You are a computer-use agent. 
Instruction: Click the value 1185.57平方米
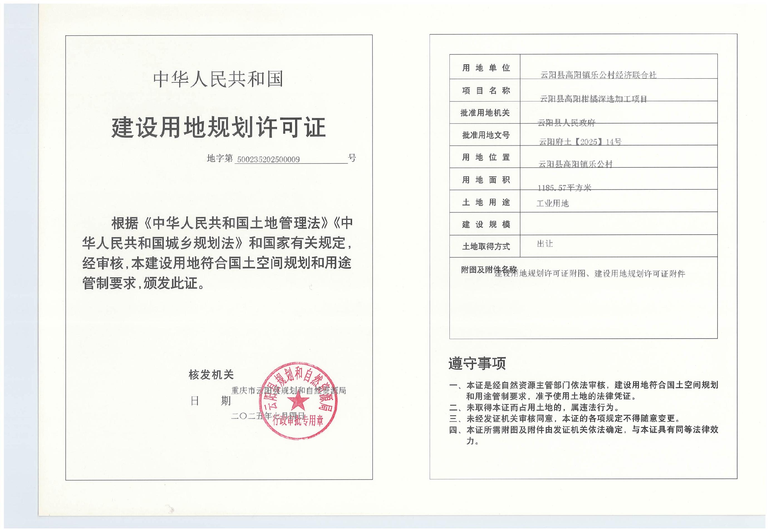564,188
